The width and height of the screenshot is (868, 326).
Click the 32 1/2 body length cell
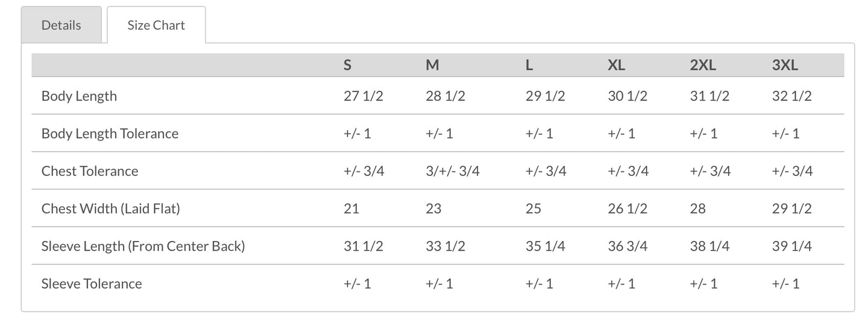791,96
